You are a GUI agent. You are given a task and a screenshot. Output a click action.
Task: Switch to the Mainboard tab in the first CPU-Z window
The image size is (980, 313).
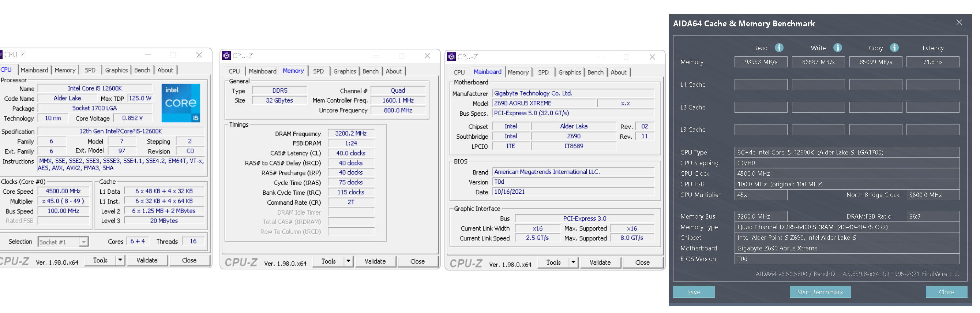click(34, 70)
